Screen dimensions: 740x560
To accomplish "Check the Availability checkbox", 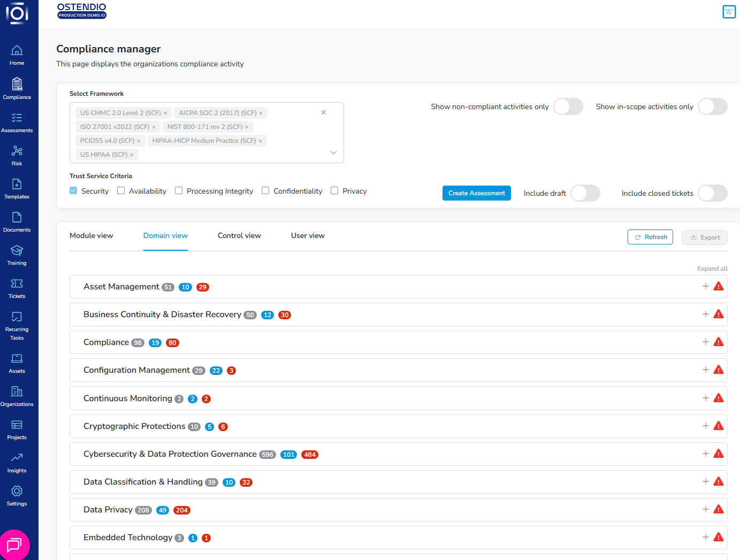I will (121, 191).
